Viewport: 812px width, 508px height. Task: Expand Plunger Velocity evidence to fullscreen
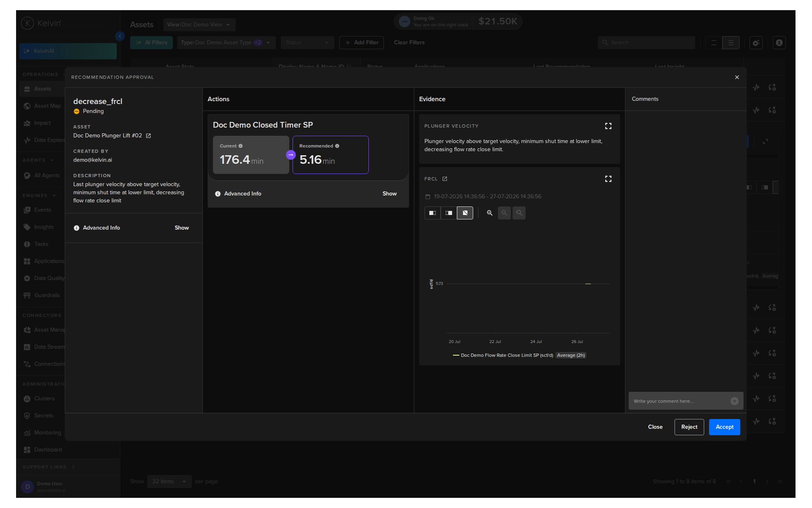608,126
